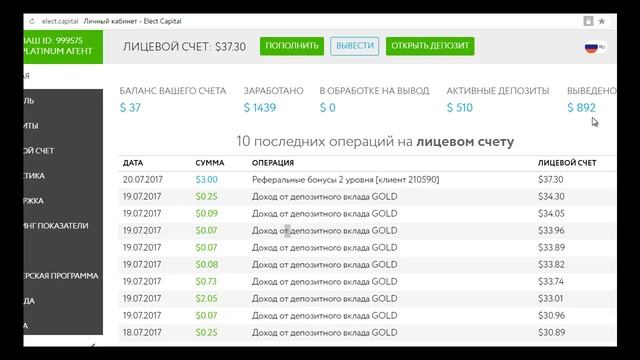640x360 pixels.
Task: Click the $0.09 sum cell
Action: tap(207, 213)
